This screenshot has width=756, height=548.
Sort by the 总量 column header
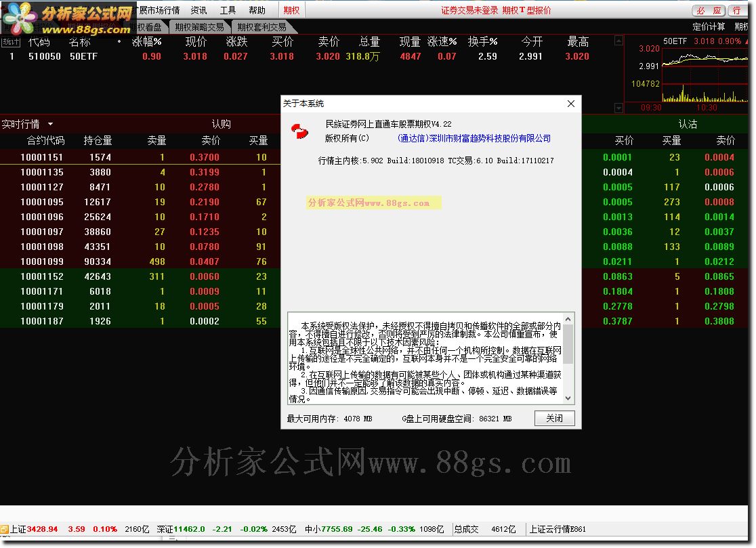point(369,42)
